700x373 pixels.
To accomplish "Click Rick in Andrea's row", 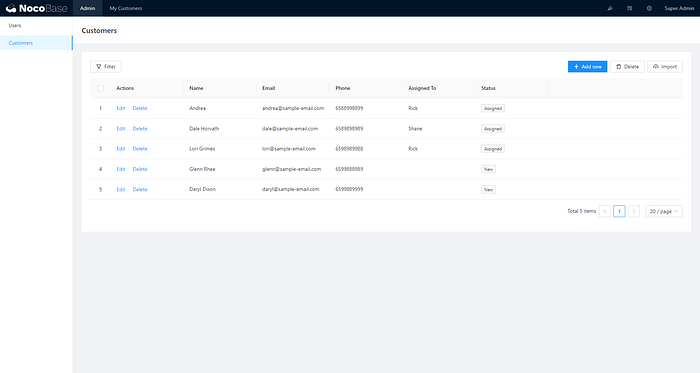I will [413, 108].
